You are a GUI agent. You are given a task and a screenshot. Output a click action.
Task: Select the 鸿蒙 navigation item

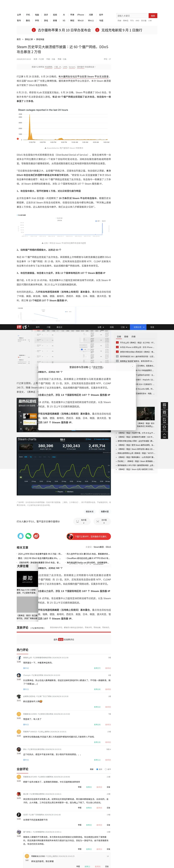pyautogui.click(x=91, y=15)
